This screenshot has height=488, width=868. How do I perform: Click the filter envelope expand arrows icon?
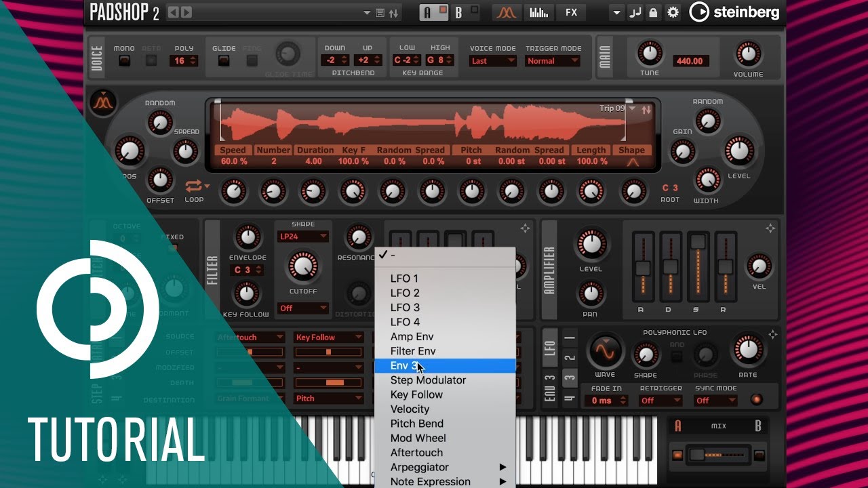coord(525,228)
